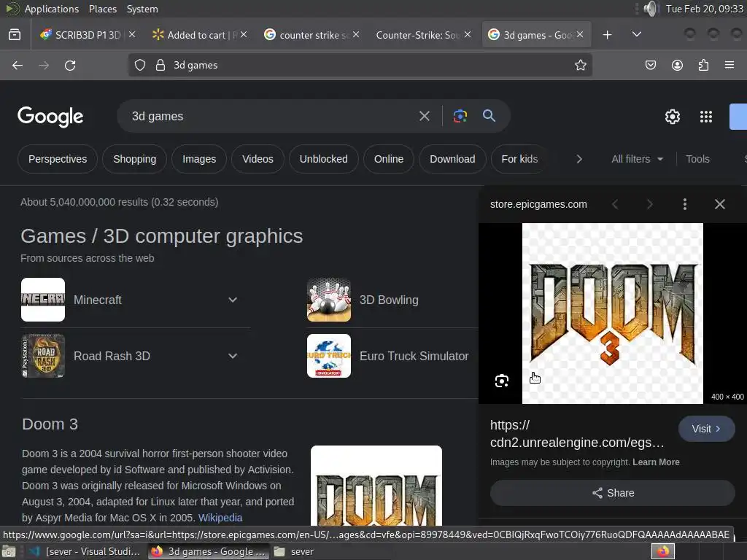747x560 pixels.
Task: Reload the current page
Action: click(70, 65)
